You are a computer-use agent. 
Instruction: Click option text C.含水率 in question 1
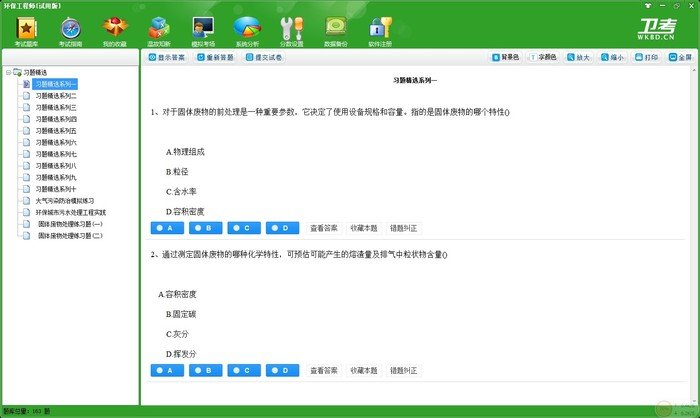point(181,192)
